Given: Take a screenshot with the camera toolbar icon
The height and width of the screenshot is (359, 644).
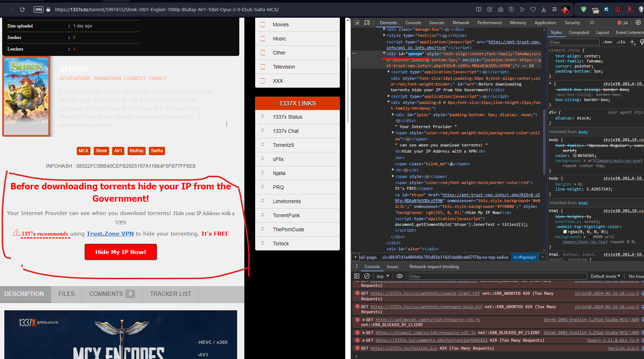Looking at the screenshot, I should pos(501,9).
